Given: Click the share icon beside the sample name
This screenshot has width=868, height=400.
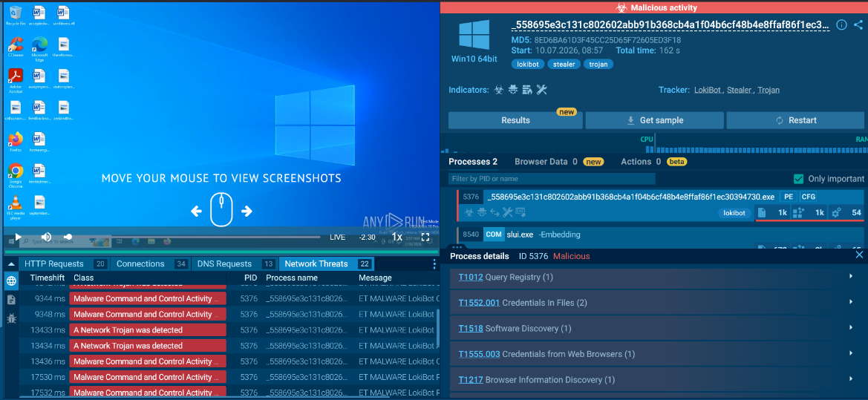Looking at the screenshot, I should [x=858, y=25].
